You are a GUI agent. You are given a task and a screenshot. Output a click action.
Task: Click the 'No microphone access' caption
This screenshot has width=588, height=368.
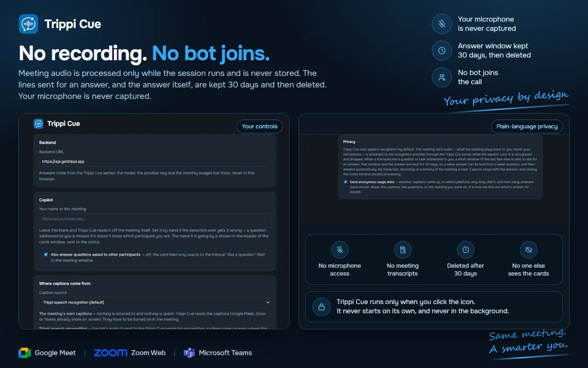click(x=340, y=270)
